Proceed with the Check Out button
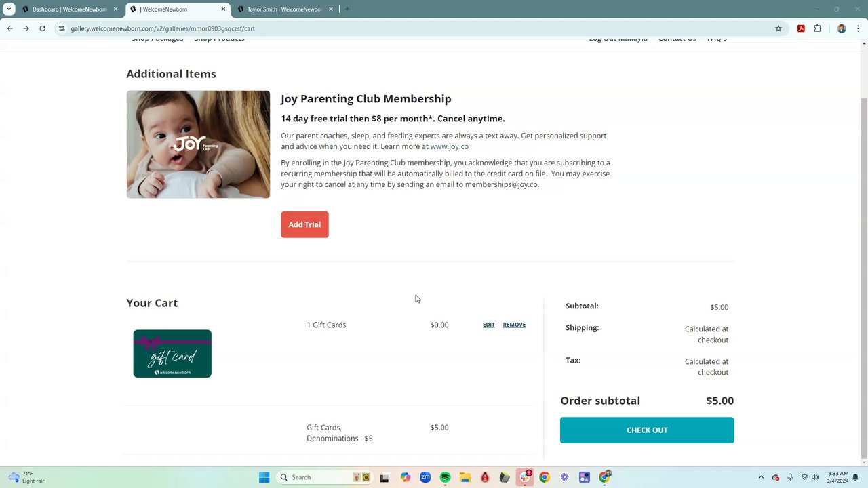The image size is (868, 488). pos(647,430)
